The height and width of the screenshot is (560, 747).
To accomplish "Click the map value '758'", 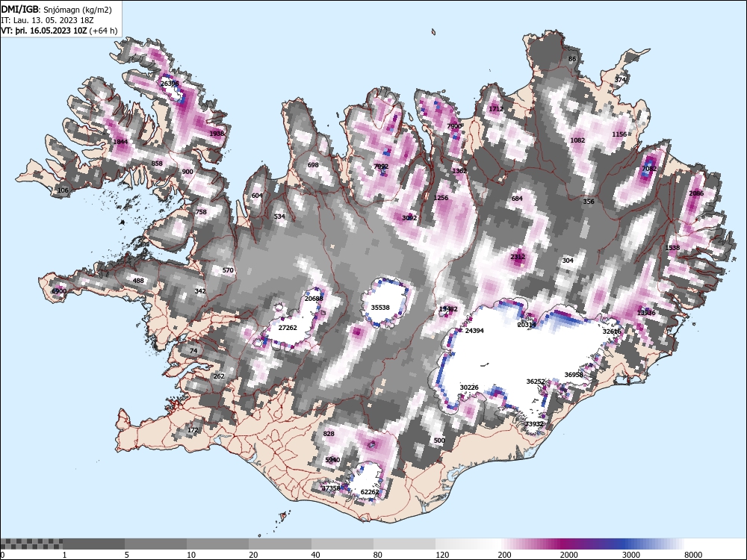I will [x=201, y=212].
